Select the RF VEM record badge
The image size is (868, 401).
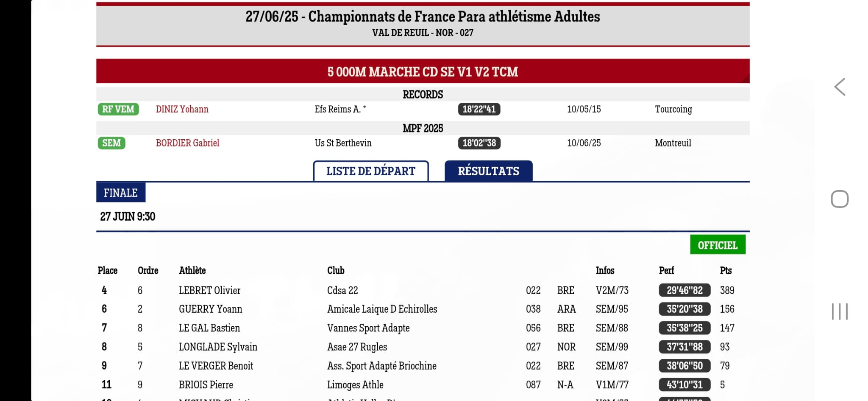tap(118, 109)
